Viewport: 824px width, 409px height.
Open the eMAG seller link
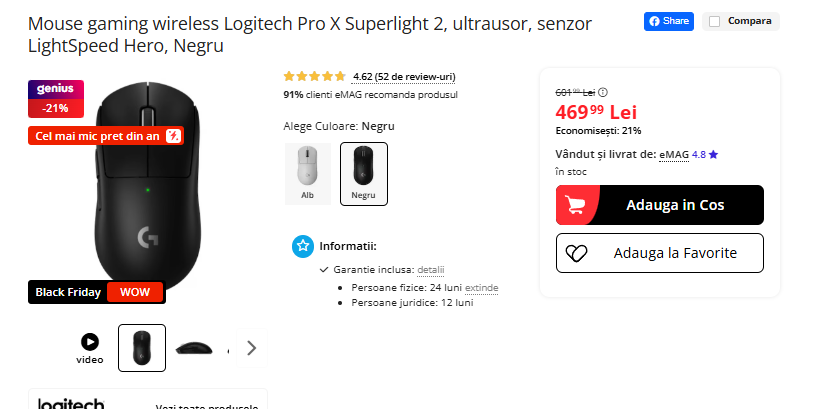674,155
